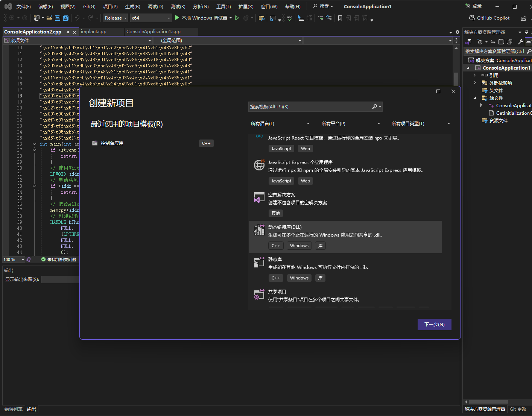Click the redo arrow icon
Screen dimensions: 532x416
click(x=90, y=18)
